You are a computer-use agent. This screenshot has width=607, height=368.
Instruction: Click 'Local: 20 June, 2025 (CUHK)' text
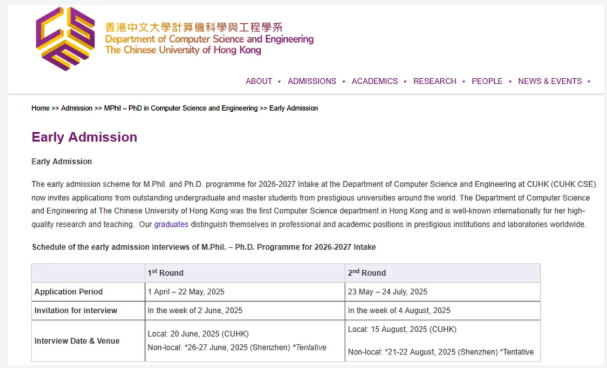[198, 334]
